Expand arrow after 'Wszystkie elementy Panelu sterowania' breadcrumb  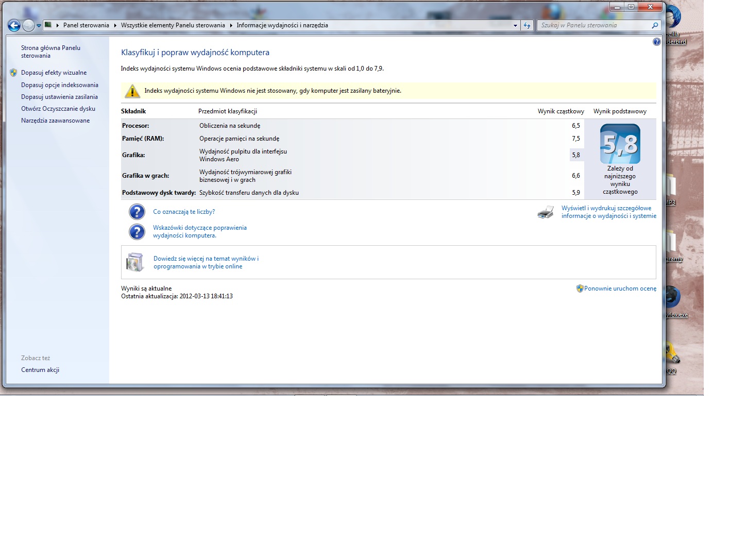231,25
